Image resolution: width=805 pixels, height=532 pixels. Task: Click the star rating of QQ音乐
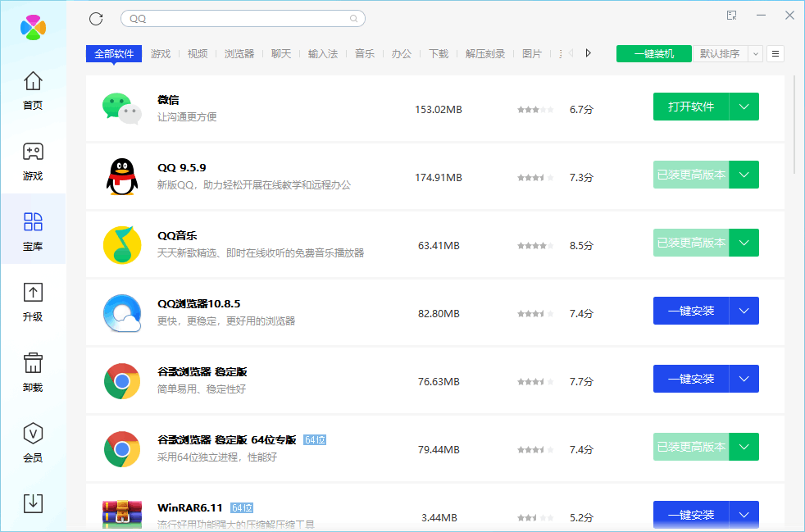[535, 245]
